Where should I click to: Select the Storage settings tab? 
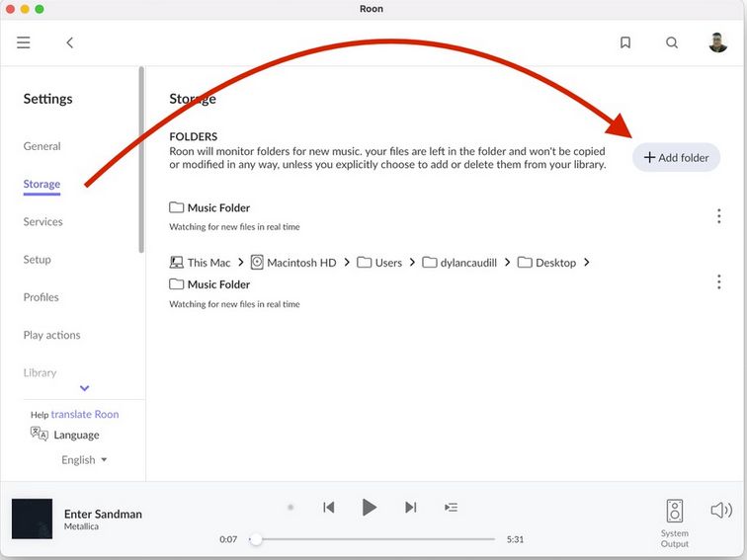(41, 184)
